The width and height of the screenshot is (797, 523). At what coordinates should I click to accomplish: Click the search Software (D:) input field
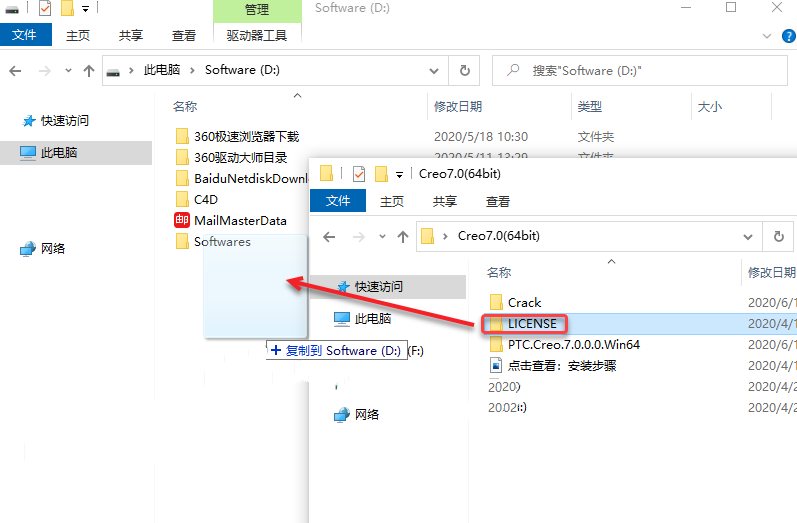point(639,71)
